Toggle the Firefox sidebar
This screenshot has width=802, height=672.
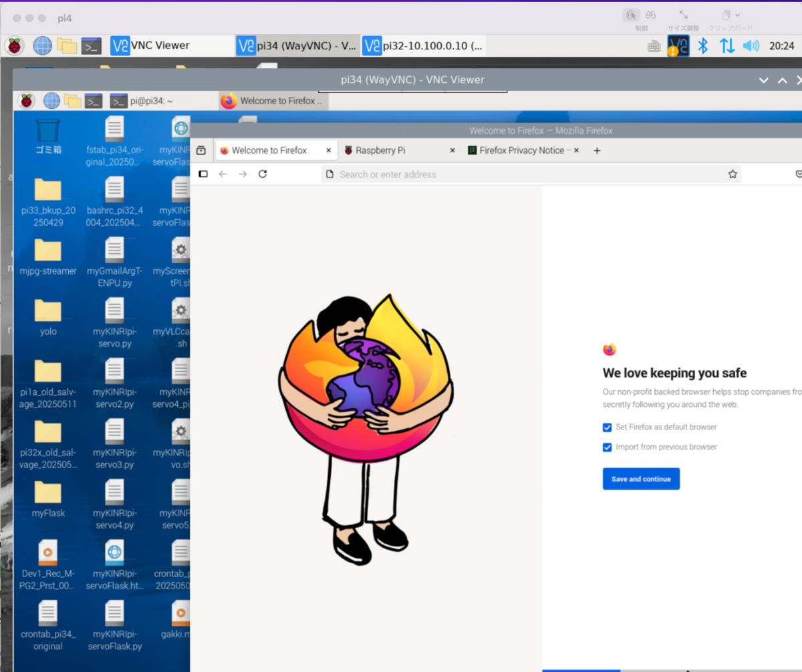click(203, 174)
